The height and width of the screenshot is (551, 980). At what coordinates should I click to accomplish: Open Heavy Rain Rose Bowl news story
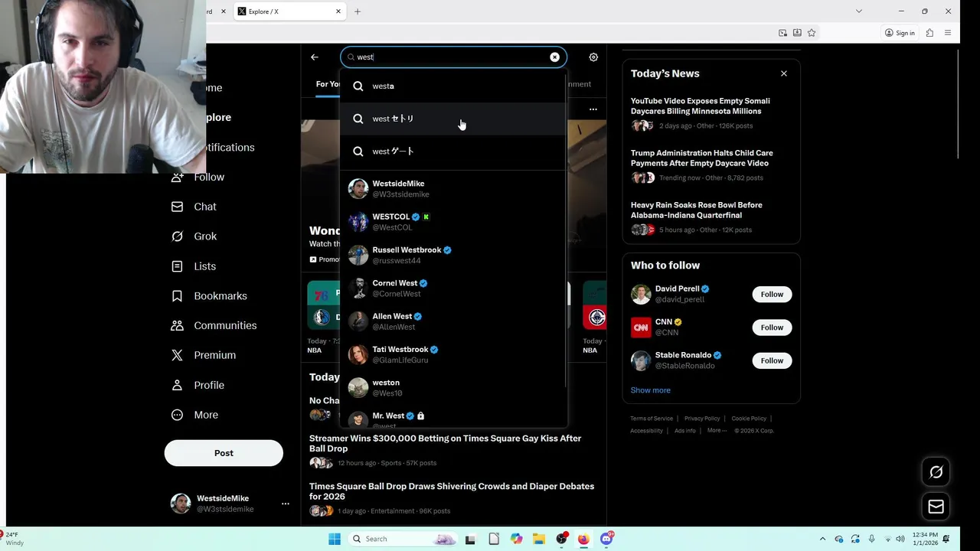point(711,217)
